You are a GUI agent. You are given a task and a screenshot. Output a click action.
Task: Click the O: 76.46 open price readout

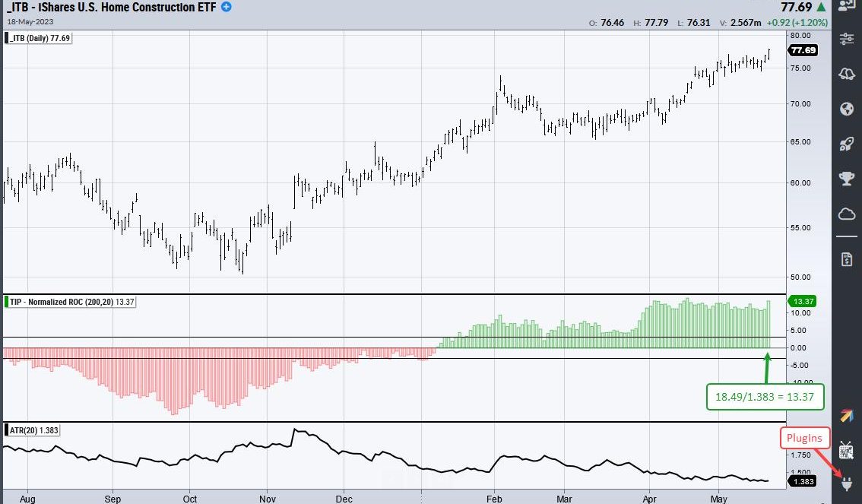pyautogui.click(x=607, y=23)
